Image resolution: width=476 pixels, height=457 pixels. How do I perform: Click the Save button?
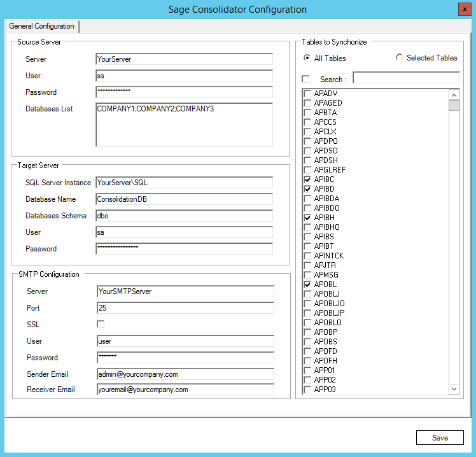point(440,437)
